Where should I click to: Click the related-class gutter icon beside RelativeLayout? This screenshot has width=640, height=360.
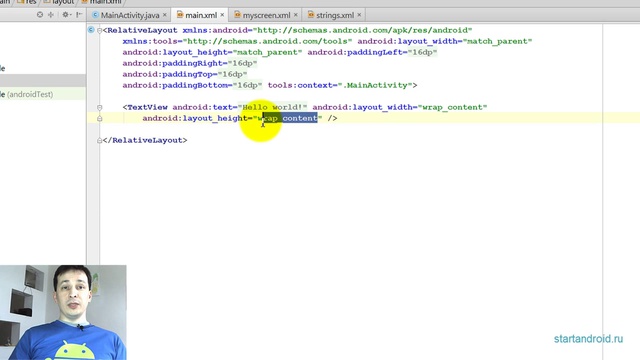coord(91,30)
